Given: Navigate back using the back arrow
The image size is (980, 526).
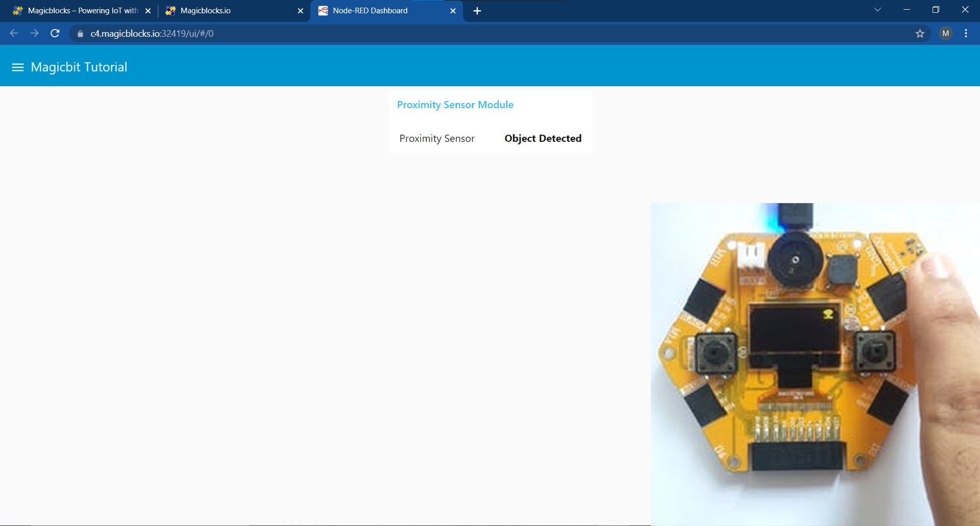Looking at the screenshot, I should (x=13, y=33).
